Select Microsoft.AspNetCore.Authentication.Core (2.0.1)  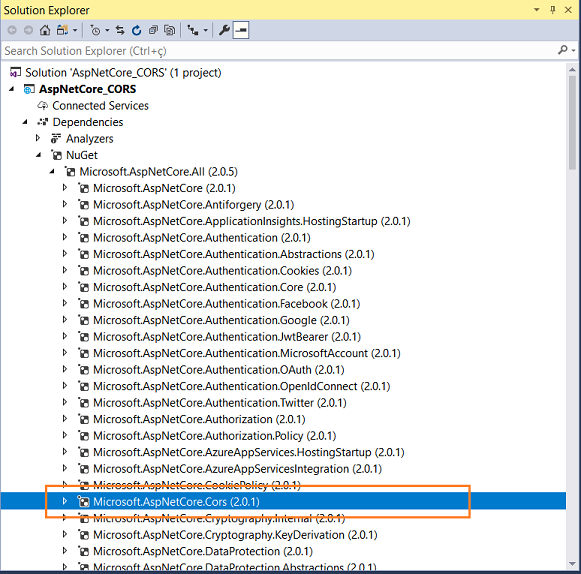[215, 287]
